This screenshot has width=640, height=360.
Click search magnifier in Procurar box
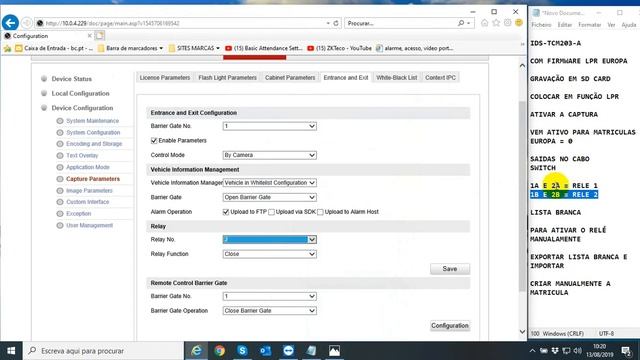pos(461,23)
